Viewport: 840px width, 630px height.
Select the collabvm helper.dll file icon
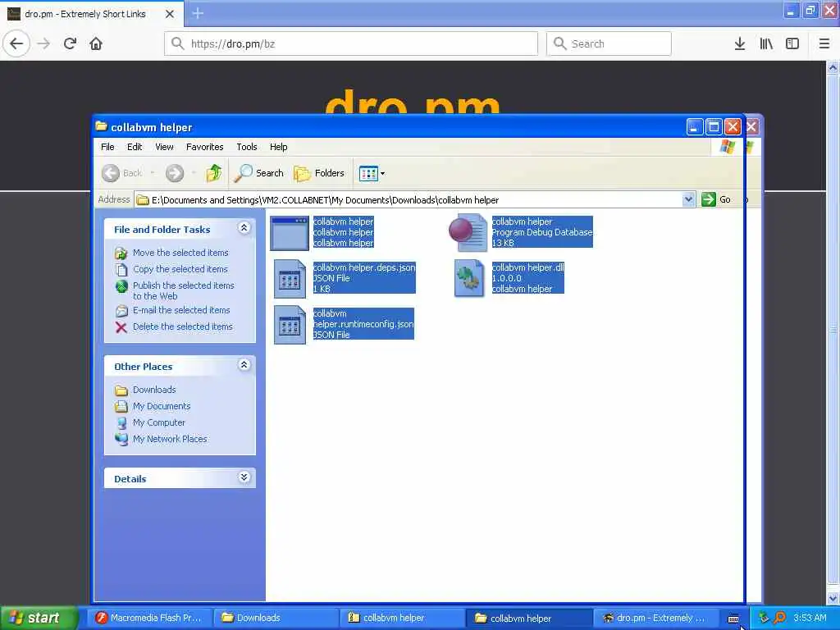pos(469,279)
